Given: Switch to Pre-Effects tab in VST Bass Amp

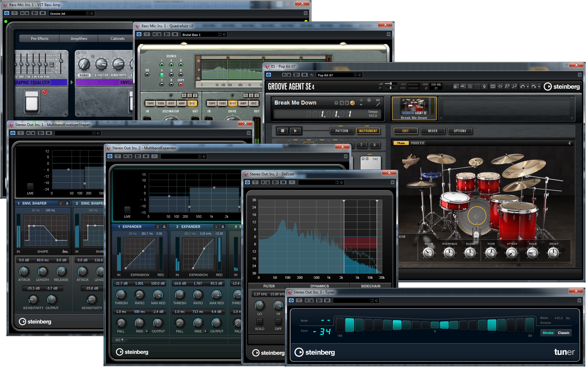Looking at the screenshot, I should [40, 39].
